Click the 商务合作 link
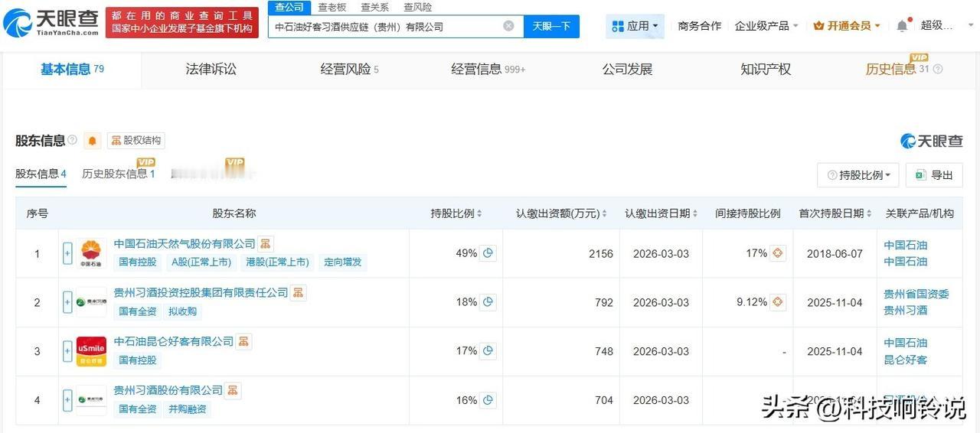 click(x=700, y=26)
